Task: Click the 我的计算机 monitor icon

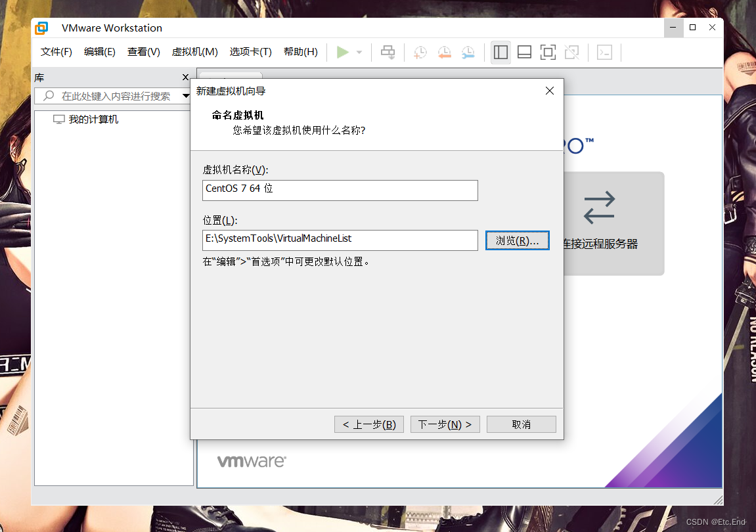Action: [x=59, y=120]
